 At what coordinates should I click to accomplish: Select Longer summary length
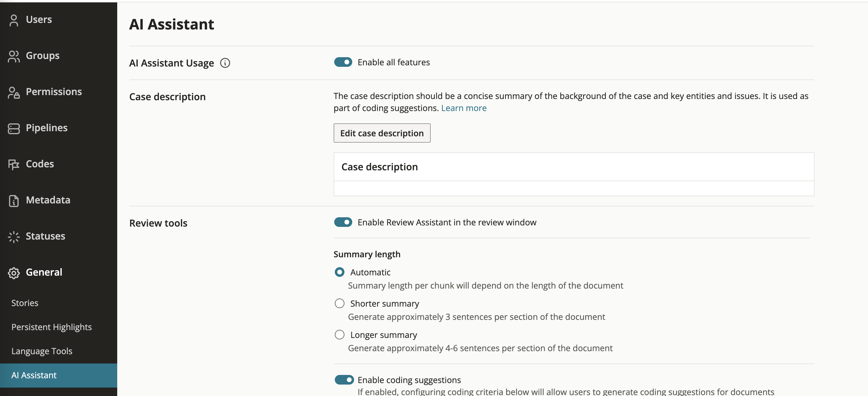[x=339, y=334]
